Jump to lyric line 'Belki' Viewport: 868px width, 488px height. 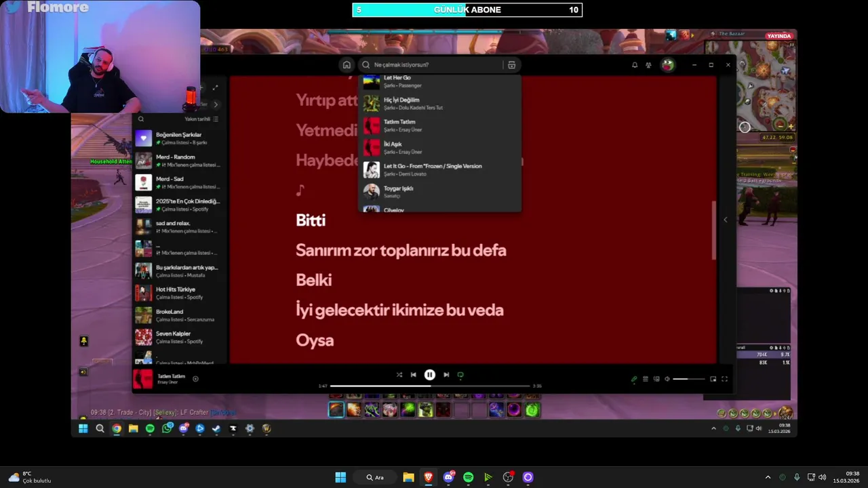(313, 280)
